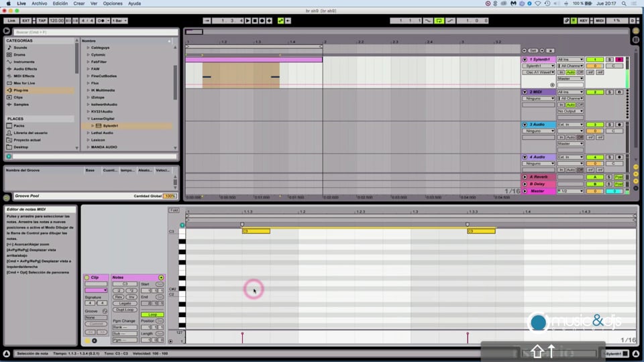Image resolution: width=644 pixels, height=362 pixels.
Task: Expand the iZotope folder
Action: pos(88,97)
